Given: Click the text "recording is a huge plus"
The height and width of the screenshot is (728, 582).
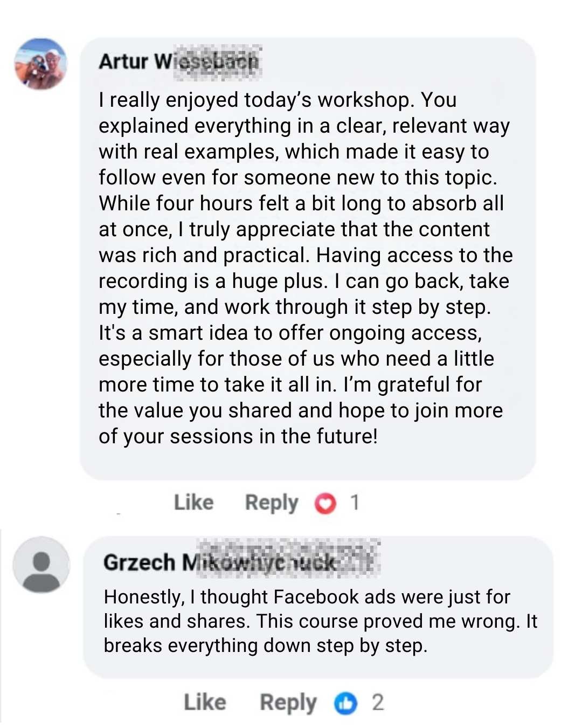Looking at the screenshot, I should click(x=212, y=281).
